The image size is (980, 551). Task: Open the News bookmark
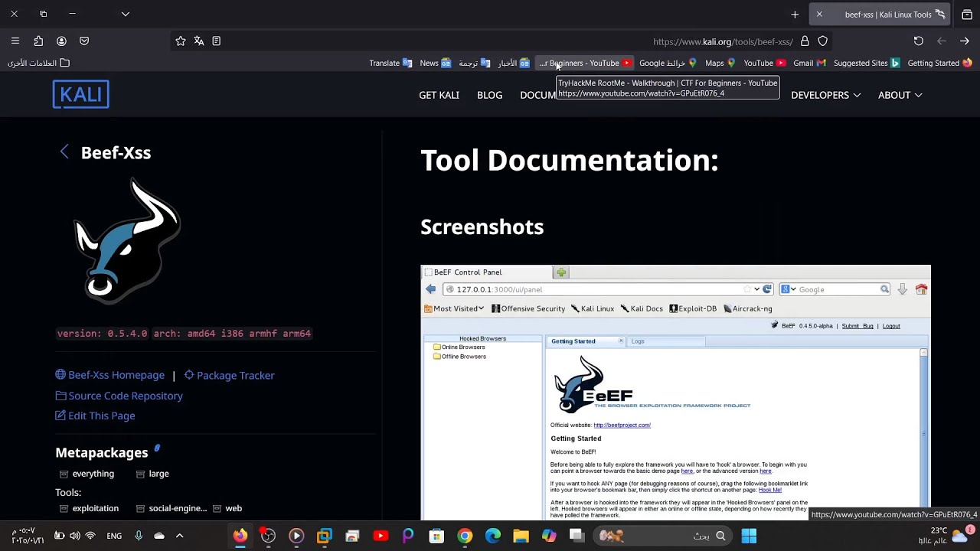click(436, 63)
